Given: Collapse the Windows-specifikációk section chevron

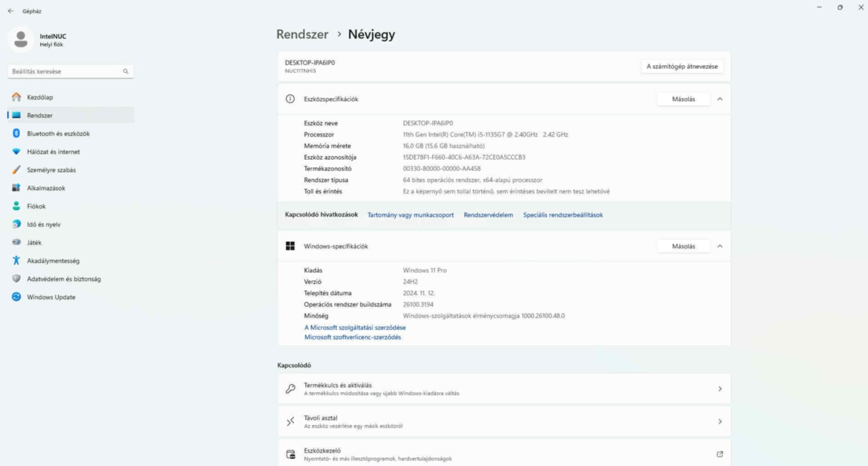Looking at the screenshot, I should point(720,246).
